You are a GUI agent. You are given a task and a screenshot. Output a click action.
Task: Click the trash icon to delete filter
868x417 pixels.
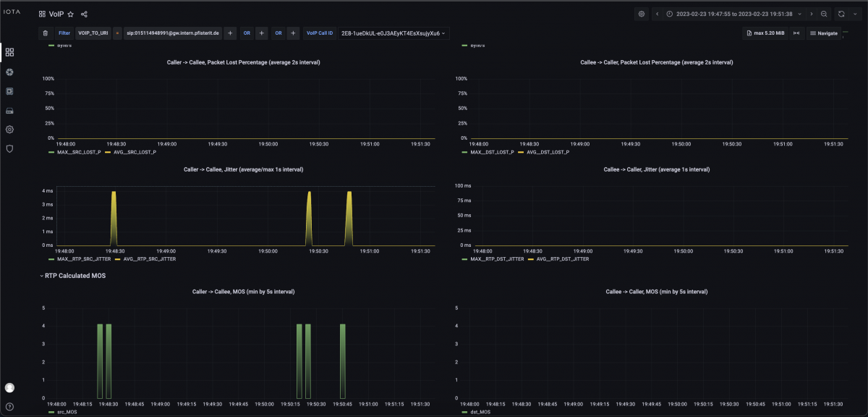click(x=46, y=33)
